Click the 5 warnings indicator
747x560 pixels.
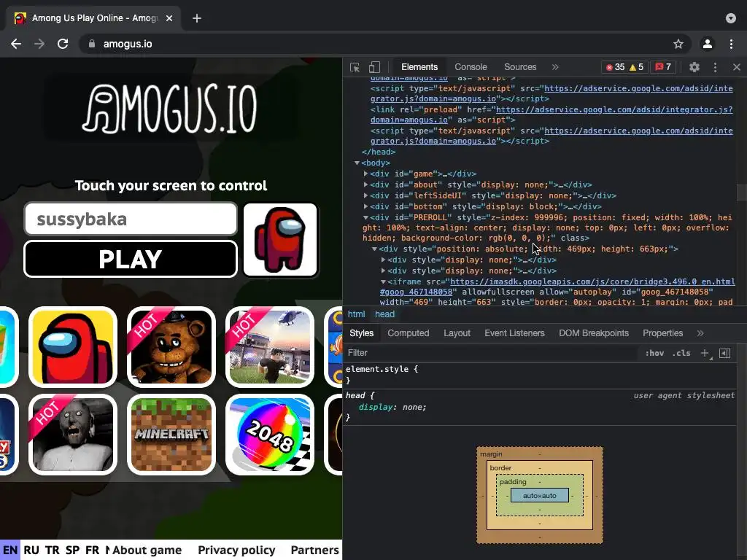point(636,67)
